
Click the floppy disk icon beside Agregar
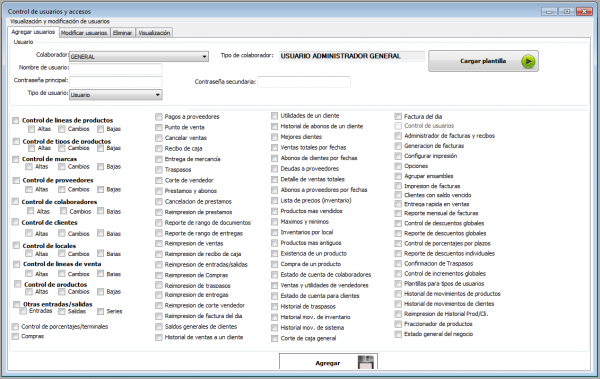(365, 362)
